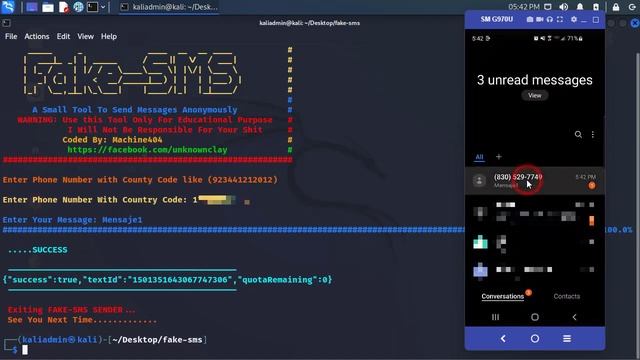Search messages with magnifier icon

tap(578, 134)
